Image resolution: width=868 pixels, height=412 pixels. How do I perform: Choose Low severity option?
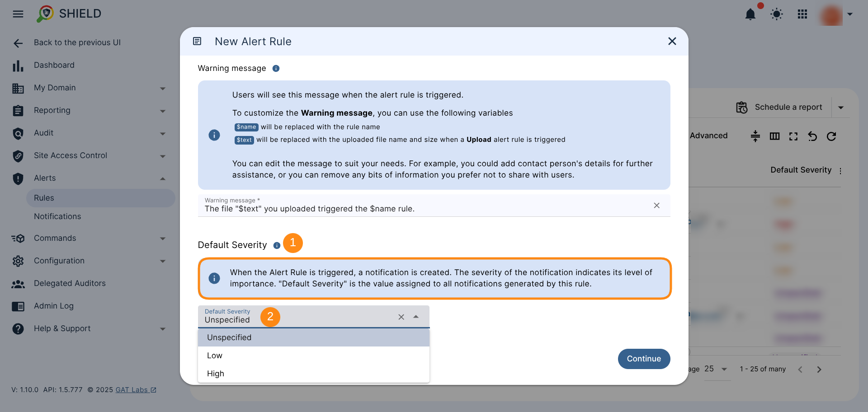point(314,356)
